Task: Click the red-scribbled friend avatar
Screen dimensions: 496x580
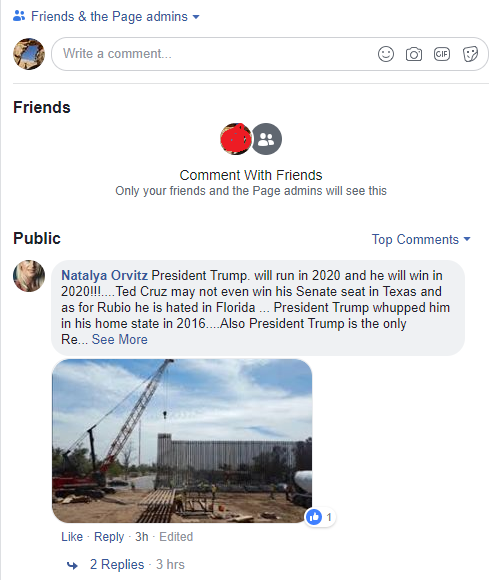Action: [236, 139]
